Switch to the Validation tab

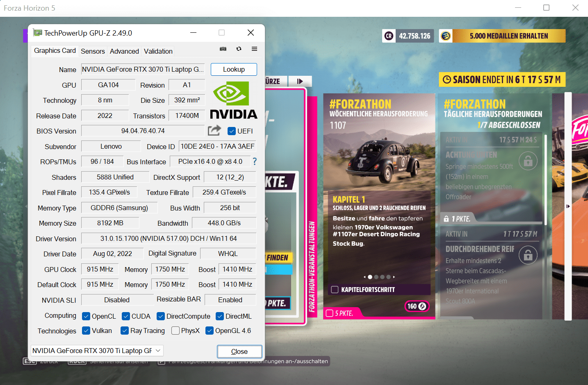[x=158, y=51]
